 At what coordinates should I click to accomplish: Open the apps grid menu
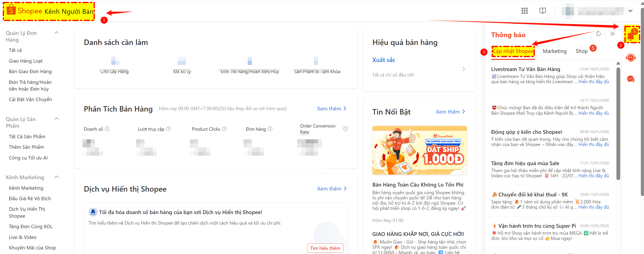524,11
